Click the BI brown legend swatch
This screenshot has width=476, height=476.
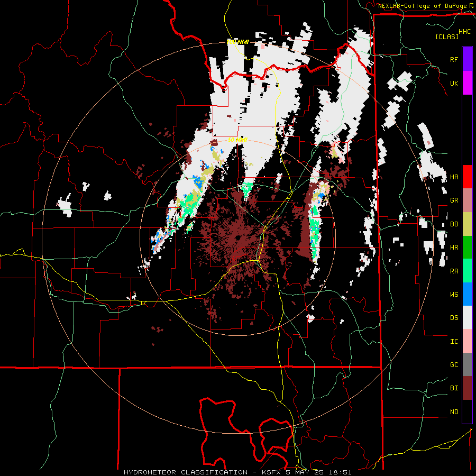pos(467,388)
